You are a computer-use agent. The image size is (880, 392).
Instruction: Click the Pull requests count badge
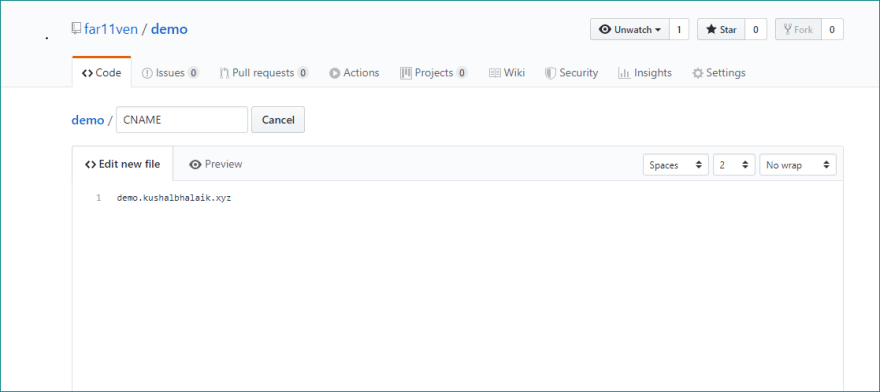coord(302,72)
